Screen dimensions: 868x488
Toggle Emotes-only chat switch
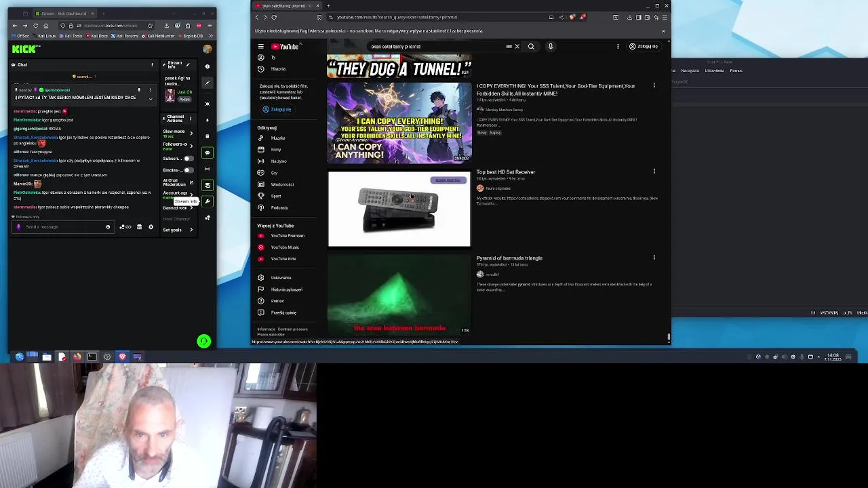point(188,170)
